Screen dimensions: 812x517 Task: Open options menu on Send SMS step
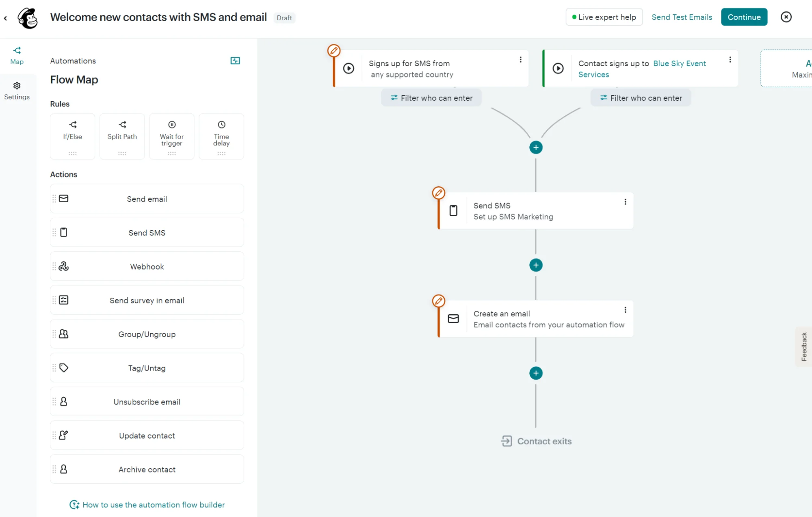pos(625,202)
